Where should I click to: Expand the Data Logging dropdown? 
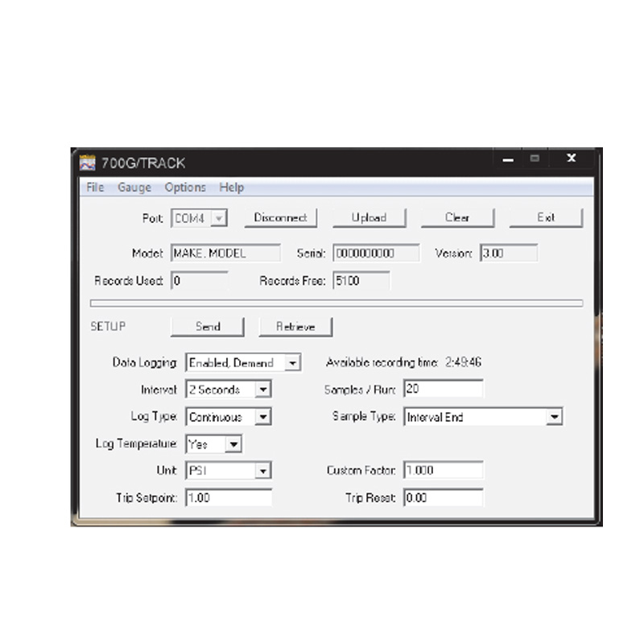[293, 362]
